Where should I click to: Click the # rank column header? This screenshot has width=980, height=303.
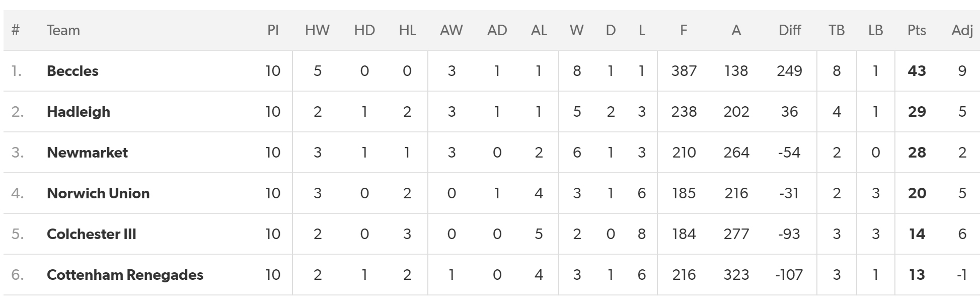[x=16, y=30]
